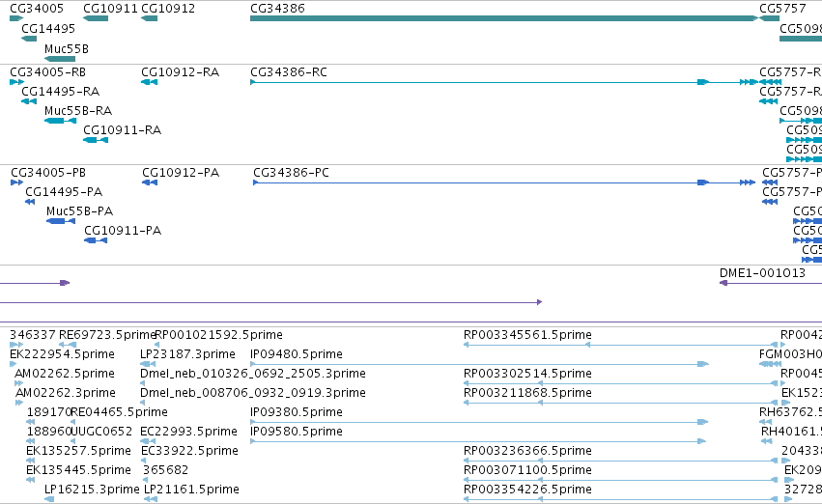Image resolution: width=822 pixels, height=504 pixels.
Task: Click the EK135445.5prime EST label
Action: click(78, 470)
